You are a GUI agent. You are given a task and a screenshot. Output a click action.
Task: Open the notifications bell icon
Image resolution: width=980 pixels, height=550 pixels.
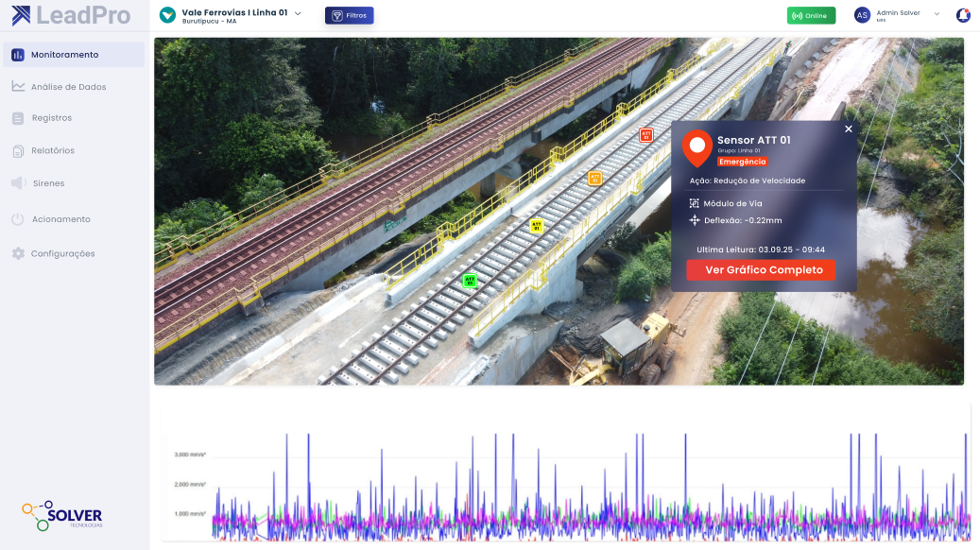963,15
